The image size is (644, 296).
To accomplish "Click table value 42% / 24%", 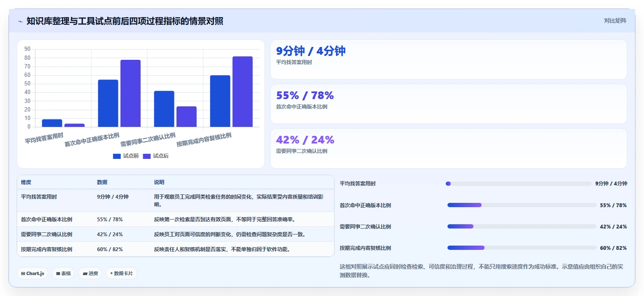I will tap(110, 234).
